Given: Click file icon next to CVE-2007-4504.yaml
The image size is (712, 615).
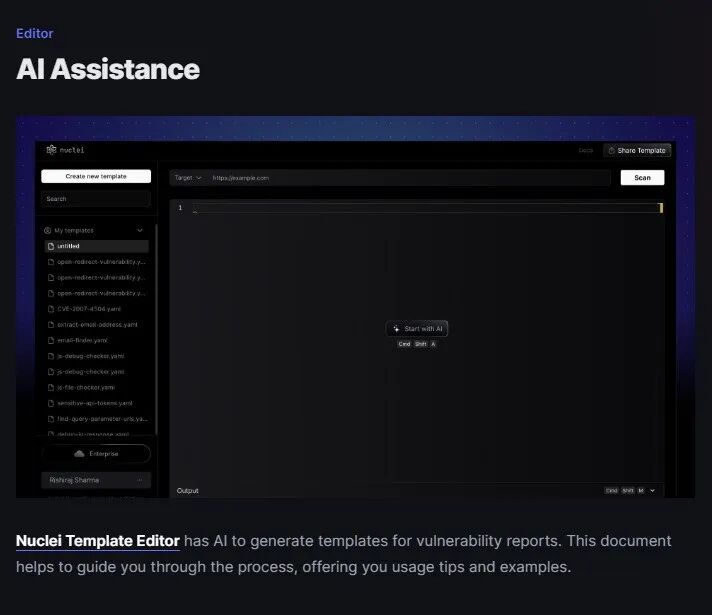Looking at the screenshot, I should point(51,309).
